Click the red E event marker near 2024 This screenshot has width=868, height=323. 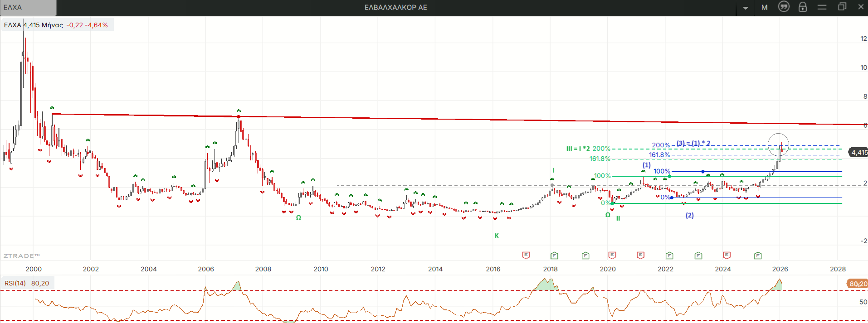click(727, 255)
